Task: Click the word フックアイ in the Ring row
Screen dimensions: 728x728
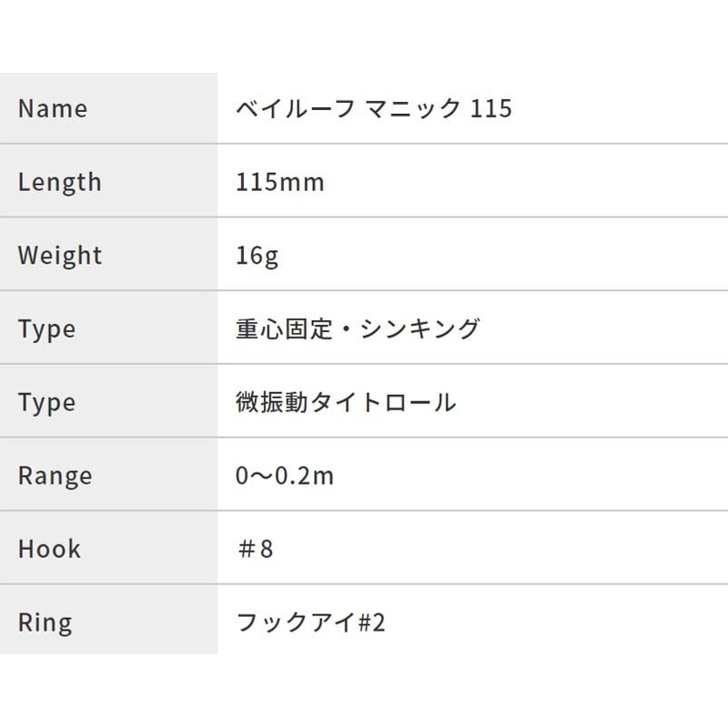Action: pos(291,622)
